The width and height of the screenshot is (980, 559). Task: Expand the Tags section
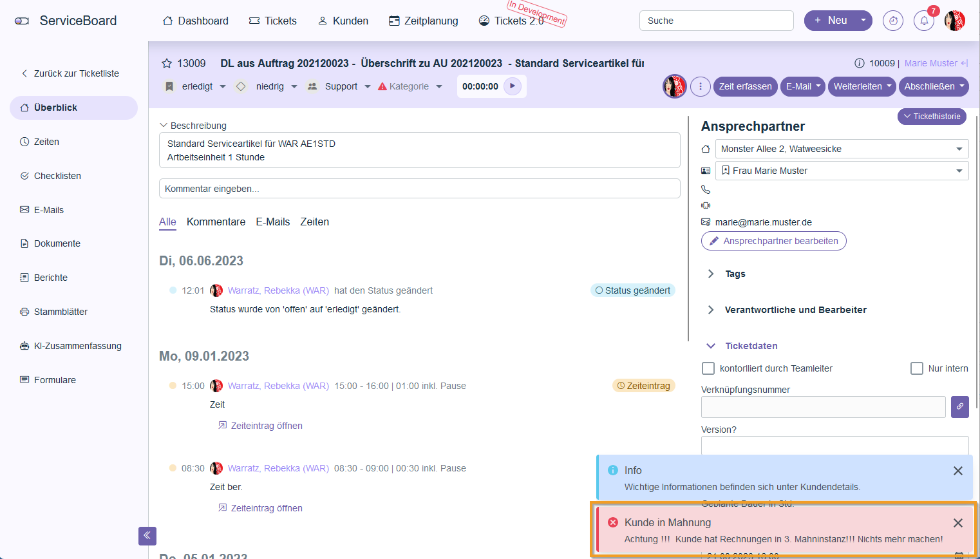711,274
